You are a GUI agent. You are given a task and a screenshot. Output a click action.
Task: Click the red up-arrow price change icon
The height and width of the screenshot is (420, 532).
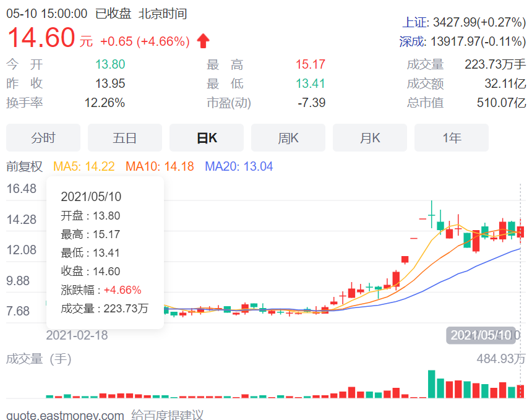pos(204,41)
